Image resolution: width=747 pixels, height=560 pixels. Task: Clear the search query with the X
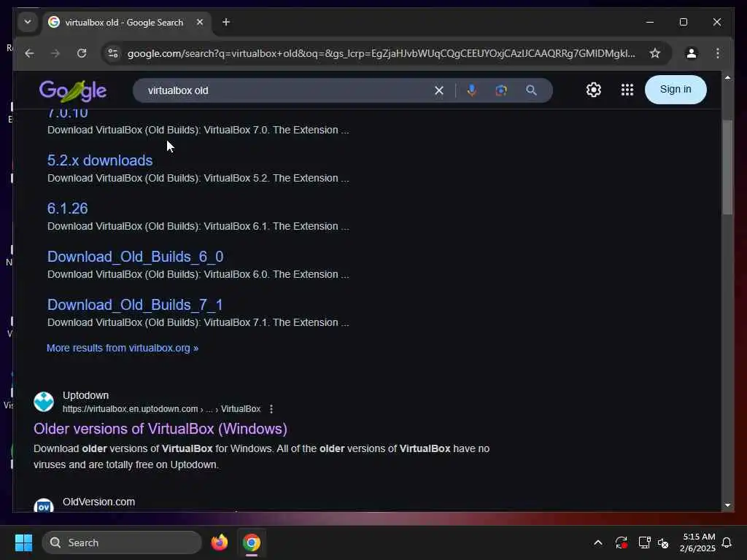438,90
